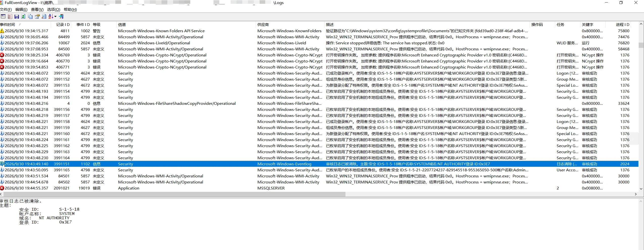The width and height of the screenshot is (644, 250).
Task: Click the Exit door toolbar icon
Action: tap(61, 17)
